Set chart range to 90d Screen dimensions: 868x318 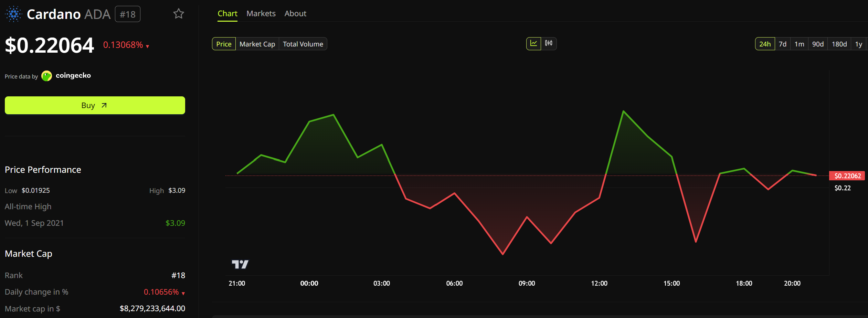[x=818, y=44]
